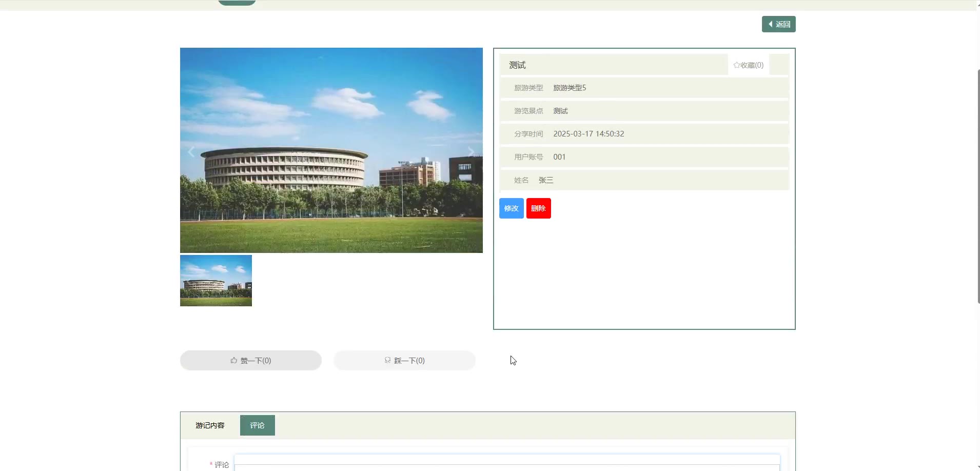This screenshot has height=471, width=980.
Task: Click the author name 张三
Action: [x=546, y=180]
